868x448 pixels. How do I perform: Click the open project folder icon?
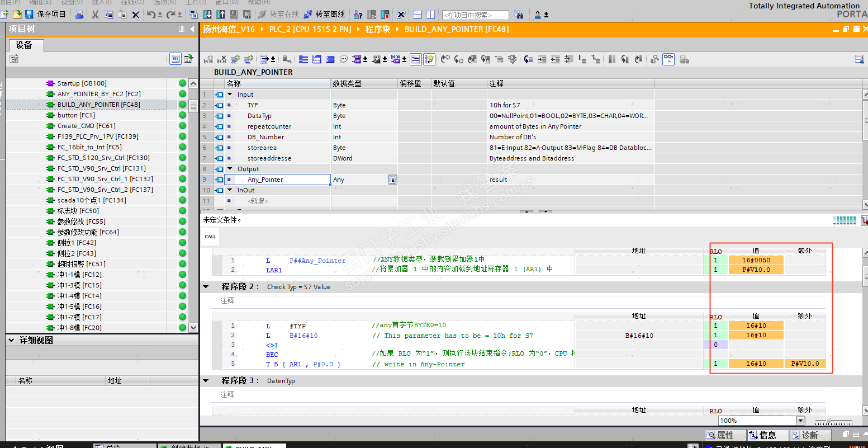[17, 14]
